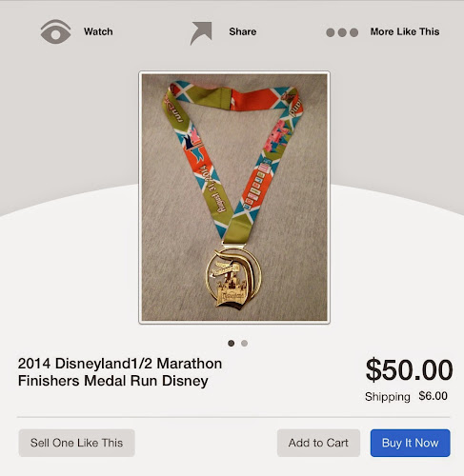Click the Share arrow icon
464x476 pixels.
[x=201, y=33]
